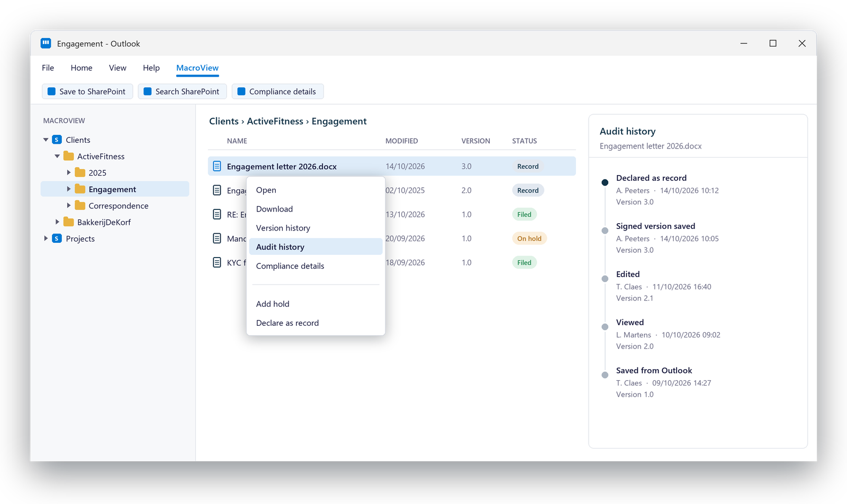
Task: Click ActiveFitness in the breadcrumb
Action: (x=275, y=121)
